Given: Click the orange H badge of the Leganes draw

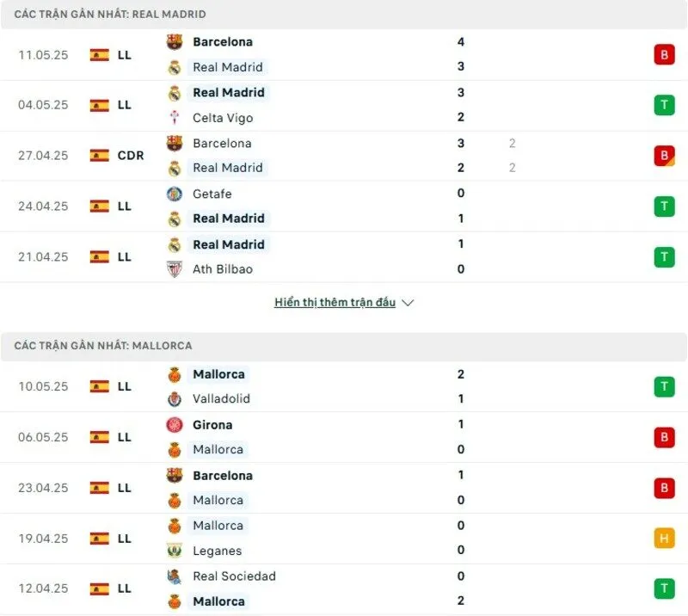Looking at the screenshot, I should [663, 538].
